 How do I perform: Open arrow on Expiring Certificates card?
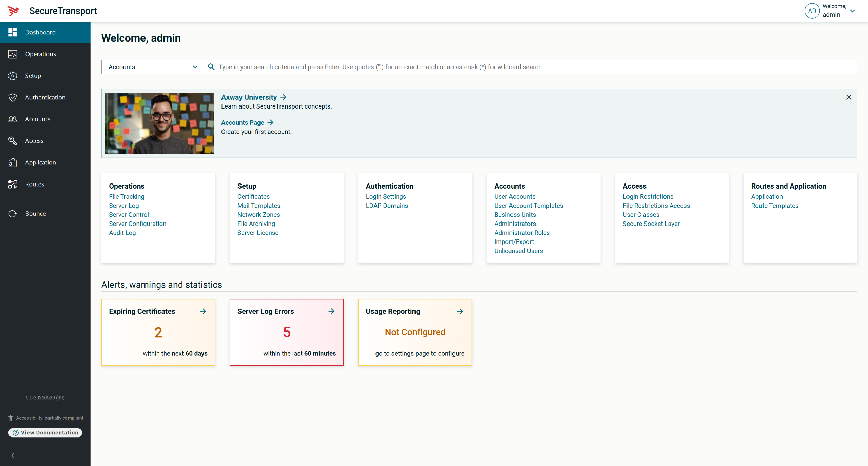(x=203, y=311)
